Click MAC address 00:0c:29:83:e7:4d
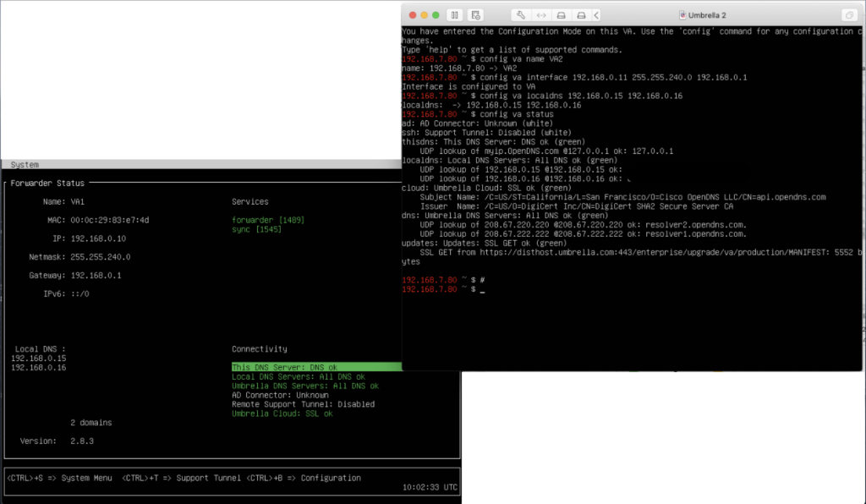The height and width of the screenshot is (504, 866). (x=110, y=220)
